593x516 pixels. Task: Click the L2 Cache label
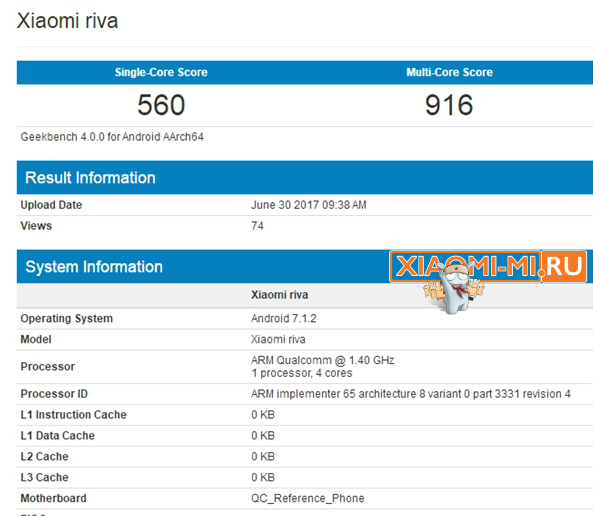[44, 456]
